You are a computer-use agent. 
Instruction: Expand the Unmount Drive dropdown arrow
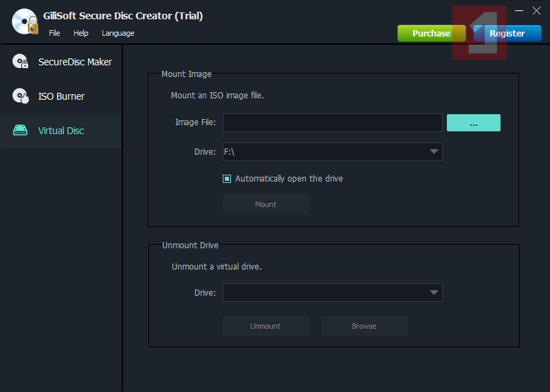pos(434,293)
